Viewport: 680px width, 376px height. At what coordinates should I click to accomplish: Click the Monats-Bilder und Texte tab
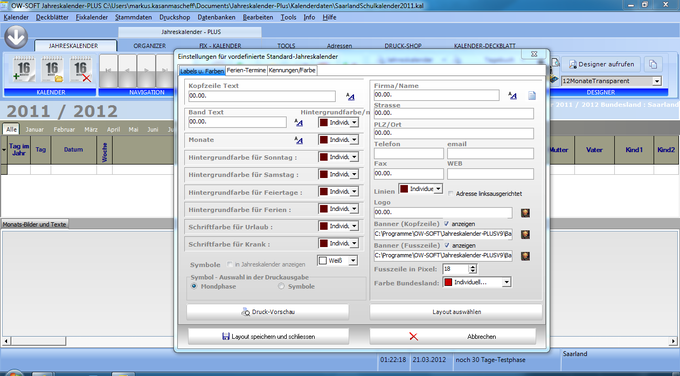tap(34, 224)
